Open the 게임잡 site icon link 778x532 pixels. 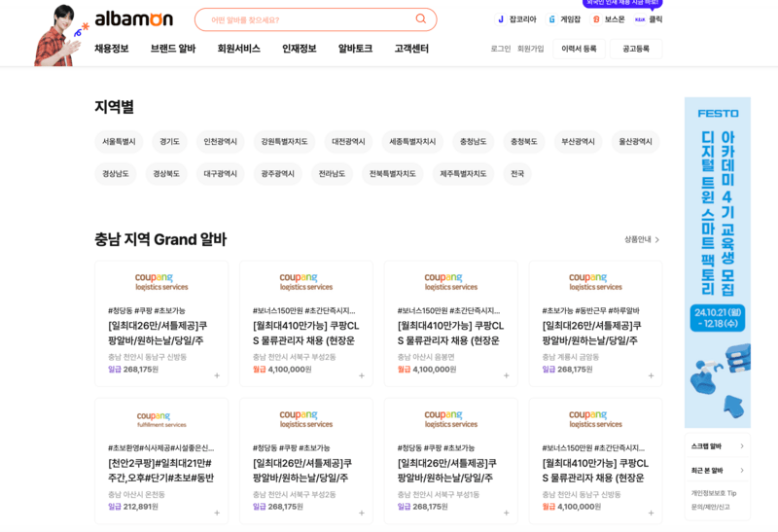(x=564, y=19)
